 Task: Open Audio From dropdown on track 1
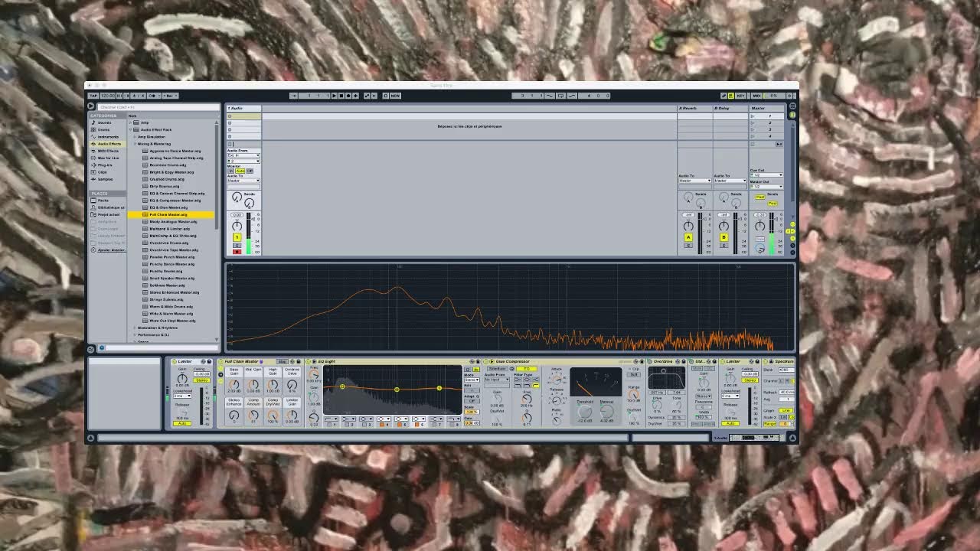pos(243,155)
